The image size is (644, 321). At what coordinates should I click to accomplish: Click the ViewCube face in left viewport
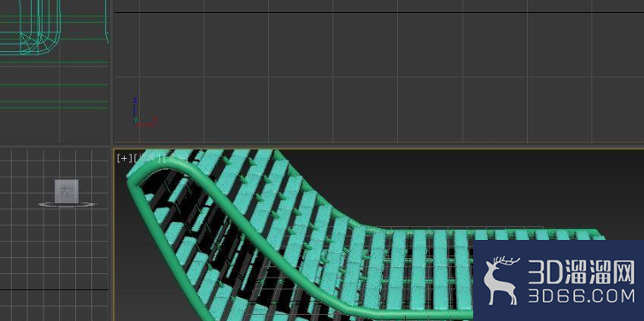click(x=66, y=191)
